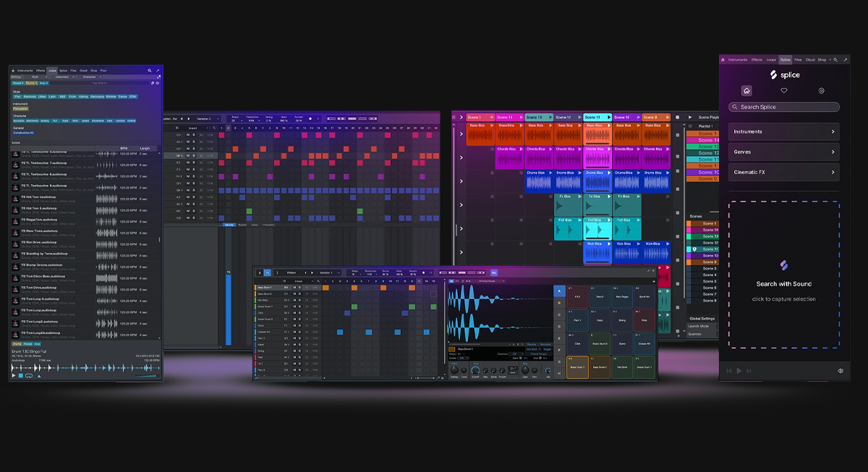Viewport: 868px width, 472px height.
Task: Open the Splice home view
Action: tap(746, 91)
